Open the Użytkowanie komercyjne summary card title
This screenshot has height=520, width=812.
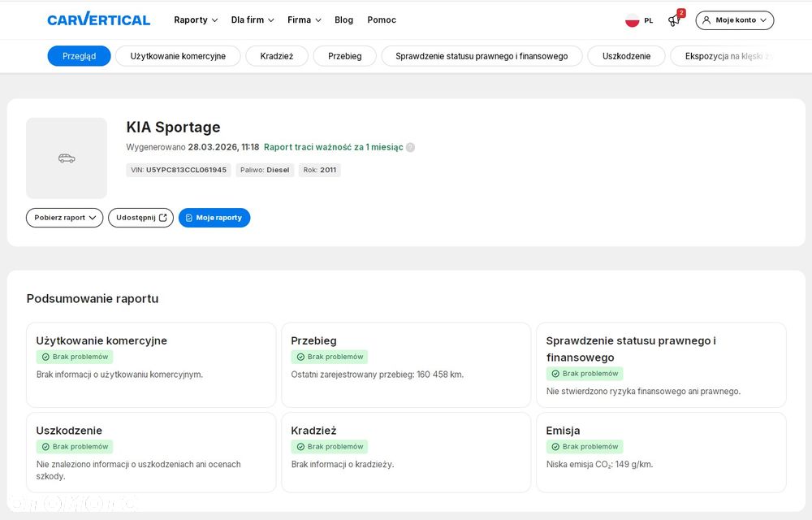(x=101, y=340)
